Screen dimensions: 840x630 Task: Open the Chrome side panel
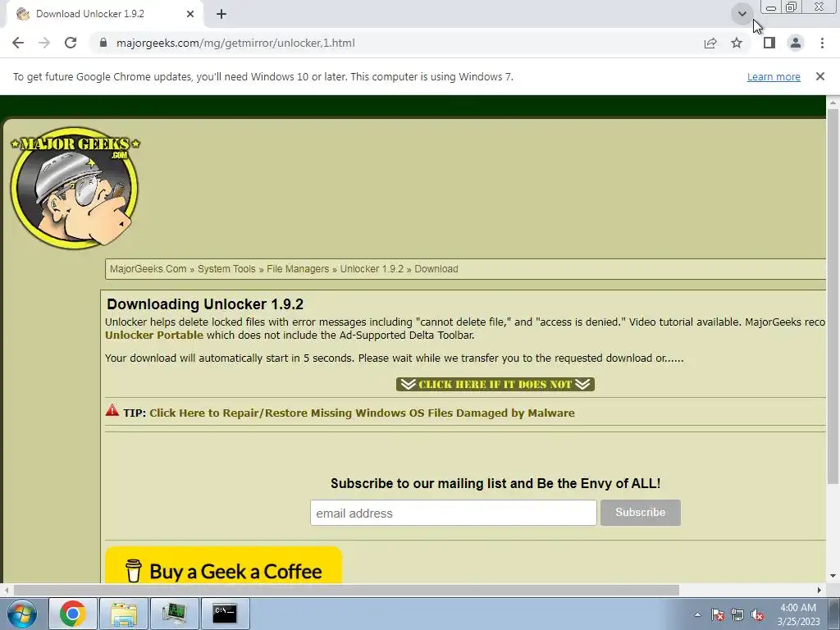(x=769, y=43)
